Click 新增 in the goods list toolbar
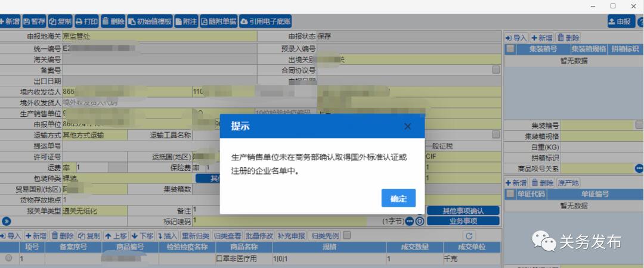Image resolution: width=644 pixels, height=268 pixels. pos(36,236)
